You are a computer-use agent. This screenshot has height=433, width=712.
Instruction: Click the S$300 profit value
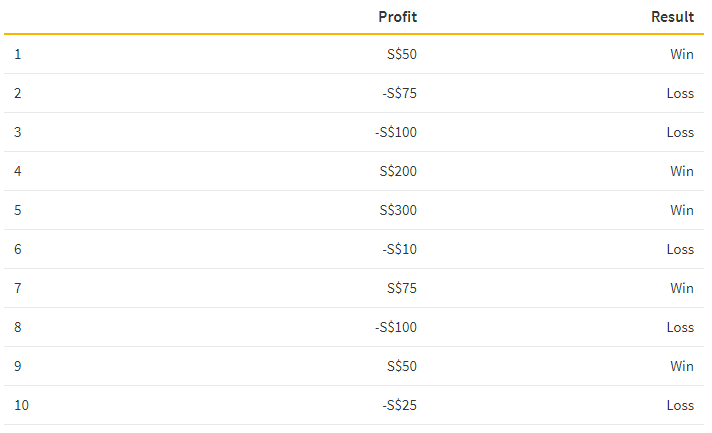[398, 210]
